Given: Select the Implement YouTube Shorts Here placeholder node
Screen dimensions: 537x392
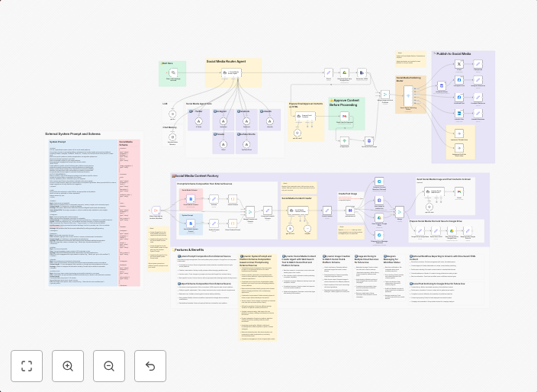Looking at the screenshot, I should (x=459, y=148).
